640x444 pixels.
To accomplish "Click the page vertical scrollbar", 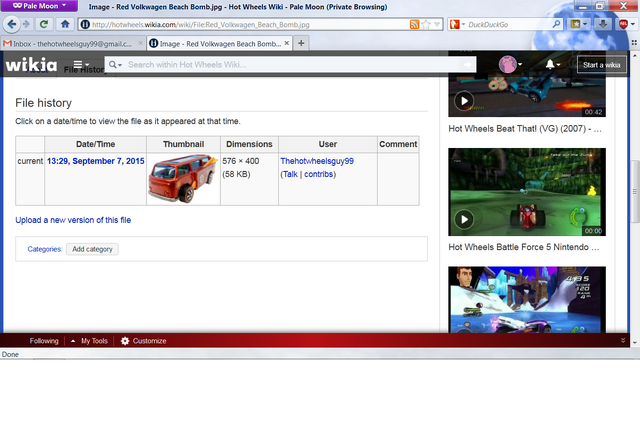I will pos(635,192).
